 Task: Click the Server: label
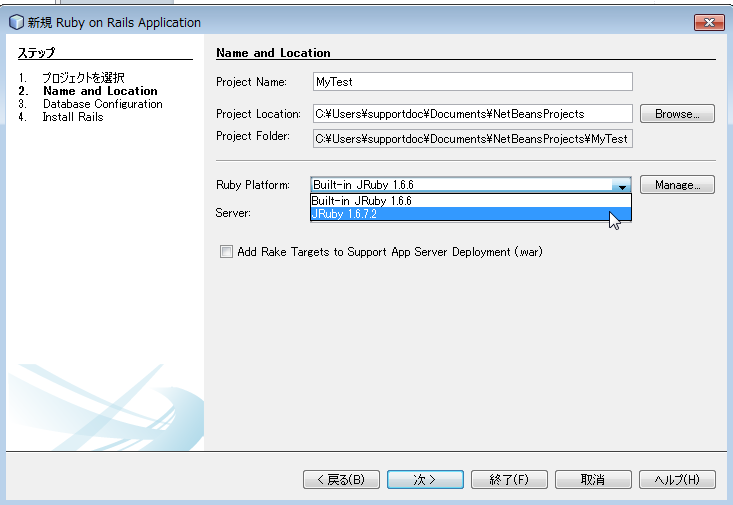tap(233, 213)
